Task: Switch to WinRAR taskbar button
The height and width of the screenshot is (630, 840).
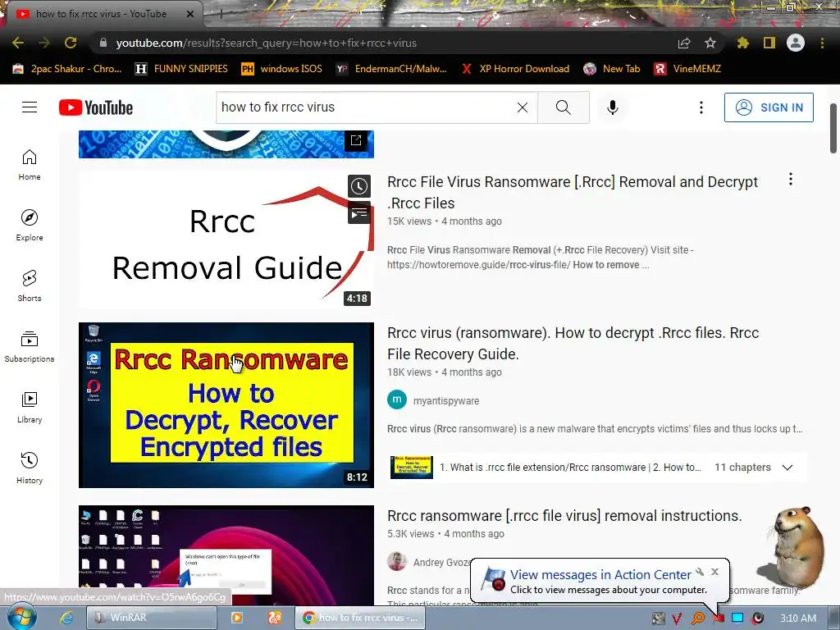Action: click(152, 618)
